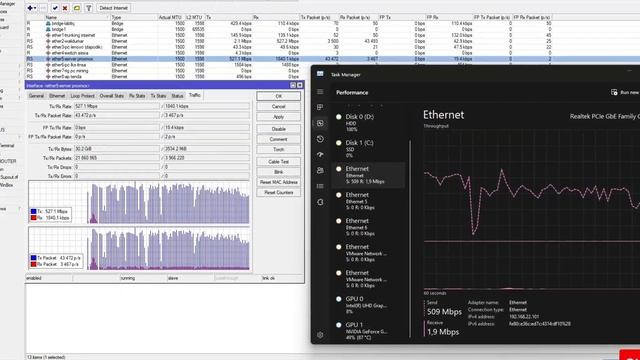Open the Status tab in interface dialog
The width and height of the screenshot is (640, 360).
tap(177, 96)
